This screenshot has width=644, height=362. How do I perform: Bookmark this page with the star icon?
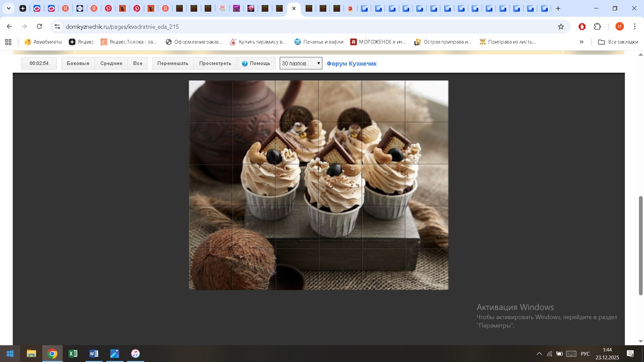tap(561, 26)
